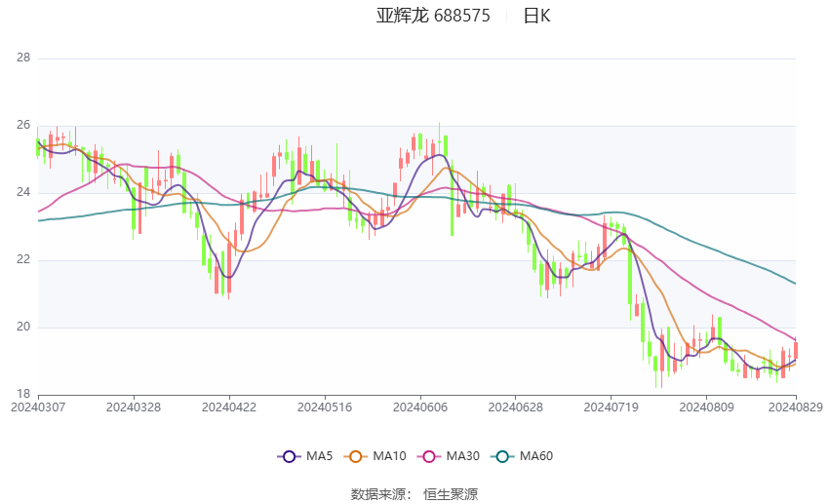Click the 20240719 date axis label
The image size is (829, 504).
[612, 407]
